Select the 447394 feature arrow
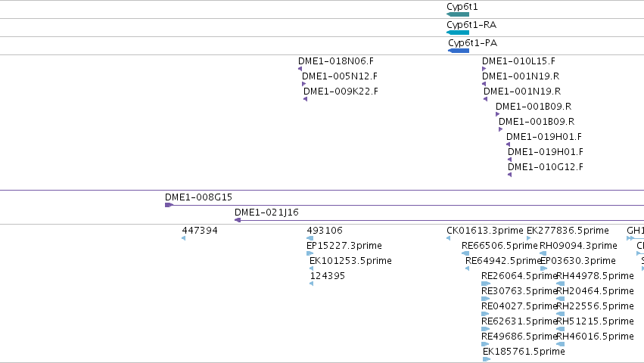Image resolution: width=644 pixels, height=363 pixels. [184, 238]
